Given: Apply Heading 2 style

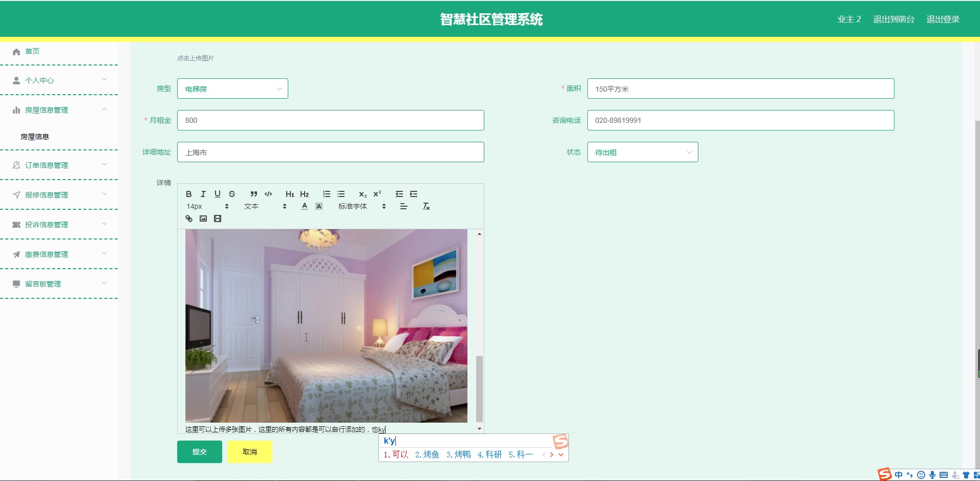Looking at the screenshot, I should click(304, 194).
